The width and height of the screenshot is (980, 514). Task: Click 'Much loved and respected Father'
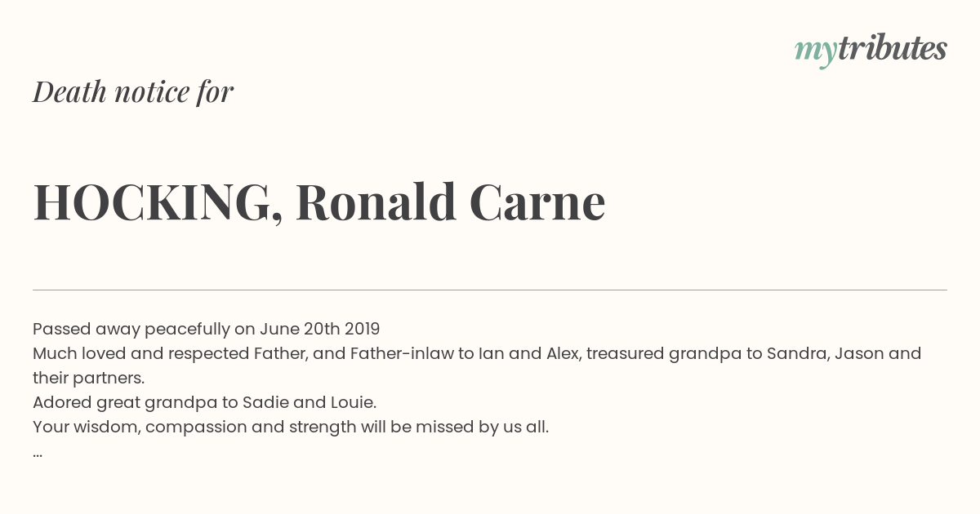[x=173, y=353]
